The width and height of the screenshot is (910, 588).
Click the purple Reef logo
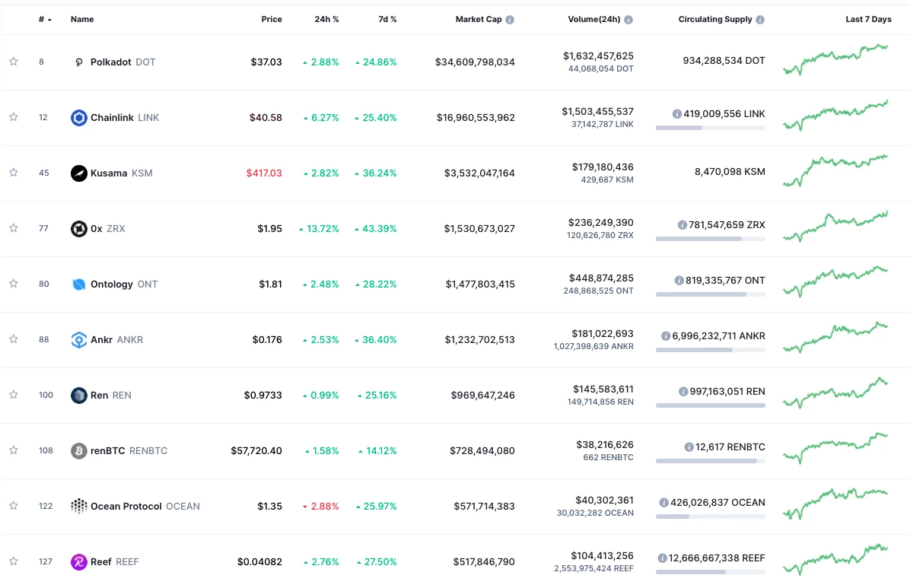[79, 562]
